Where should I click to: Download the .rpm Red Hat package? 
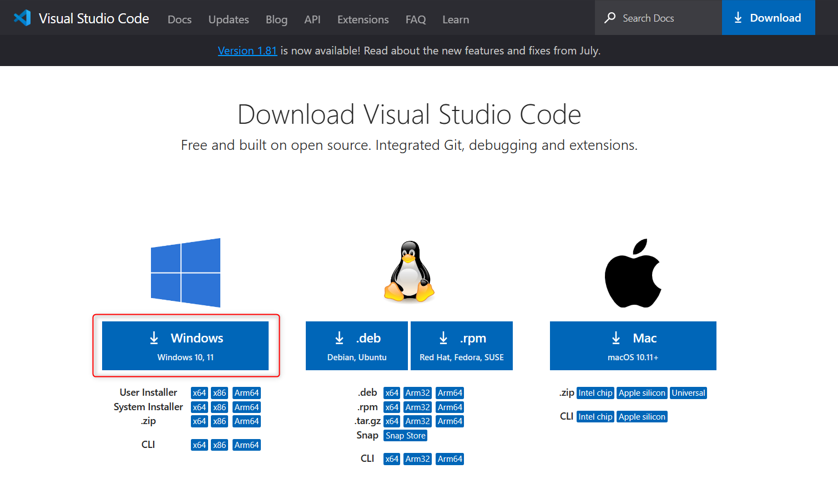(462, 346)
